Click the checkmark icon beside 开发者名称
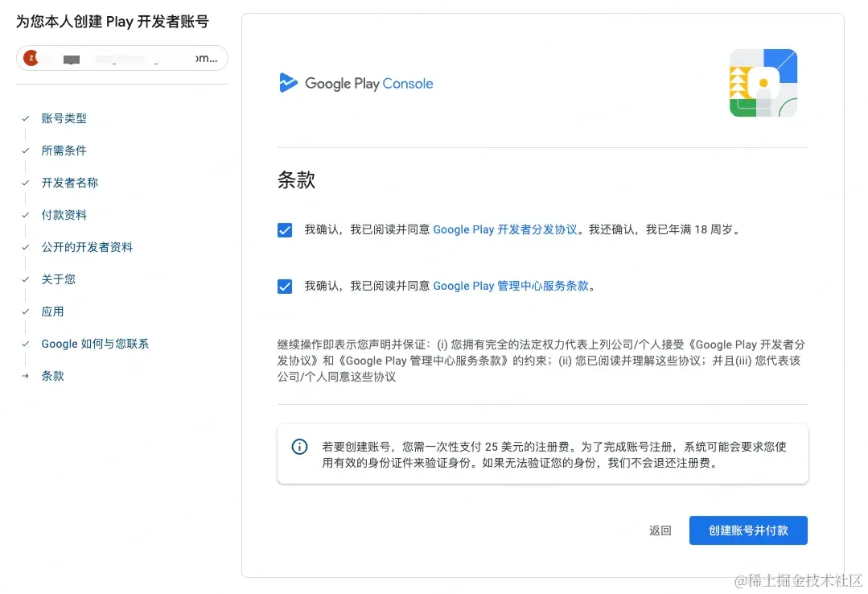This screenshot has width=868, height=594. point(26,182)
